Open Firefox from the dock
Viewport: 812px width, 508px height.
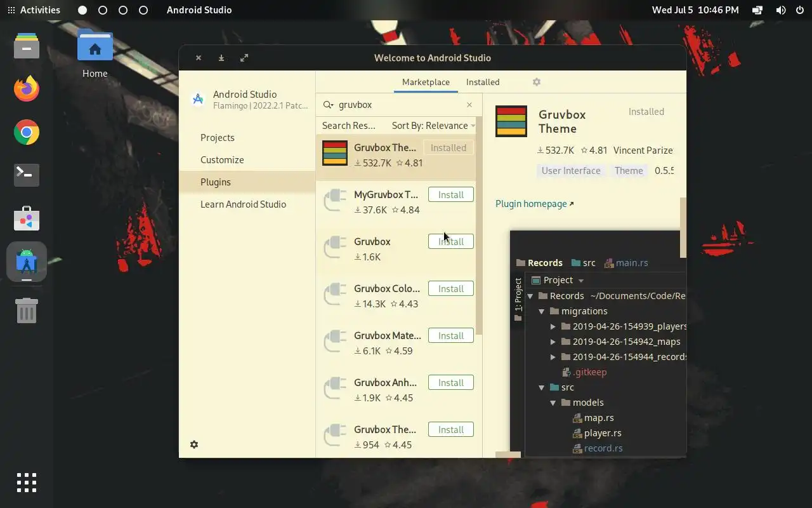[26, 89]
